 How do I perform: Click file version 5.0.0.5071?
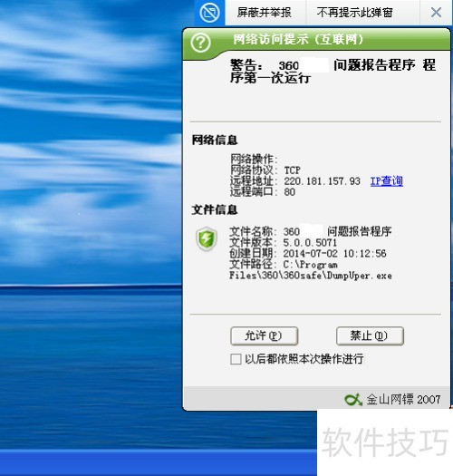[x=310, y=243]
